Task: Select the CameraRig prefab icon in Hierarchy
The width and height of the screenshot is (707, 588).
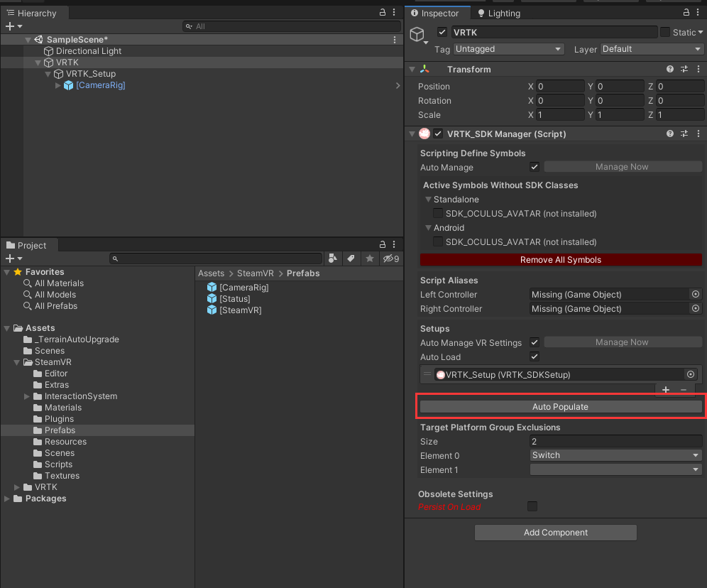Action: coord(69,85)
